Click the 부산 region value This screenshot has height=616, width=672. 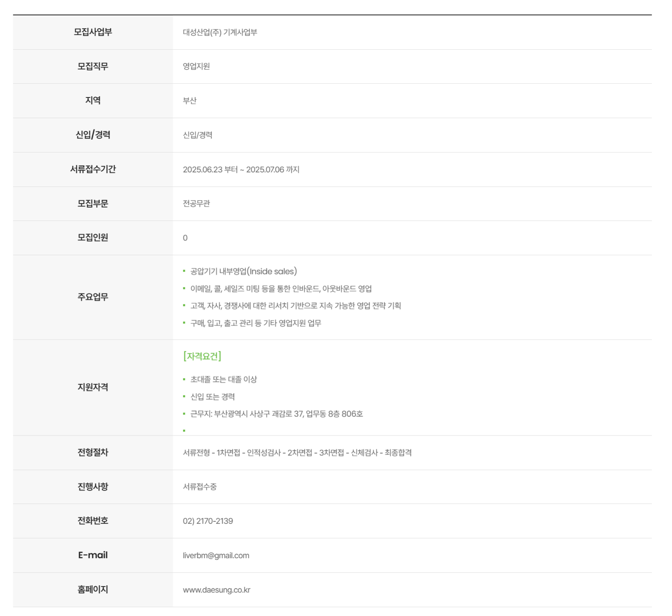[x=189, y=101]
